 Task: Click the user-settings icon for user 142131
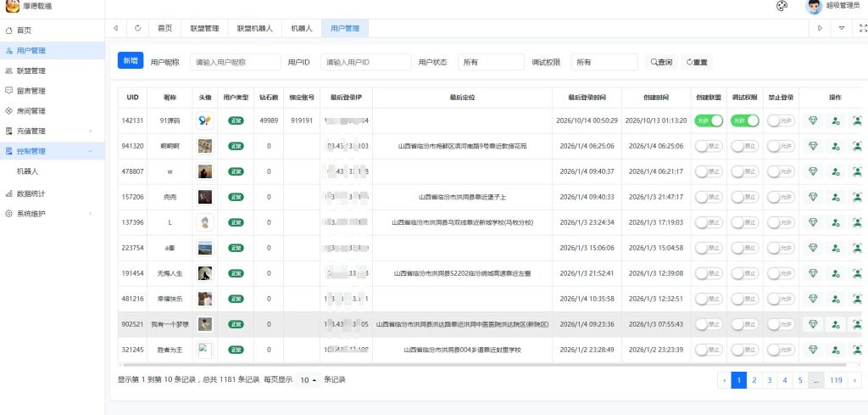point(835,121)
